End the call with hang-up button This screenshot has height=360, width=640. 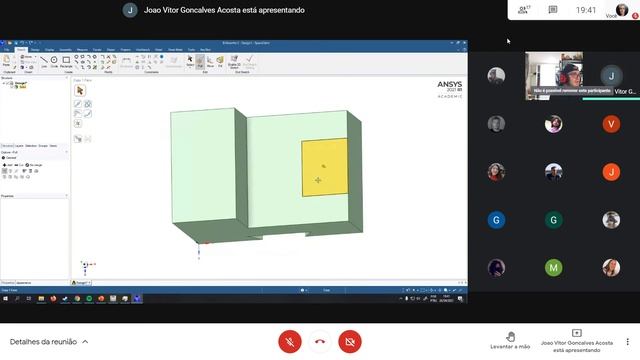(x=320, y=342)
